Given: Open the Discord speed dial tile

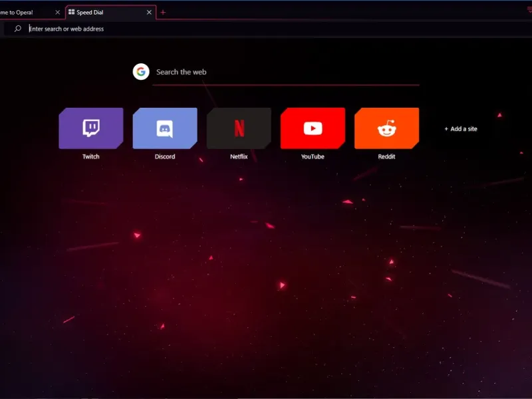Looking at the screenshot, I should point(165,128).
